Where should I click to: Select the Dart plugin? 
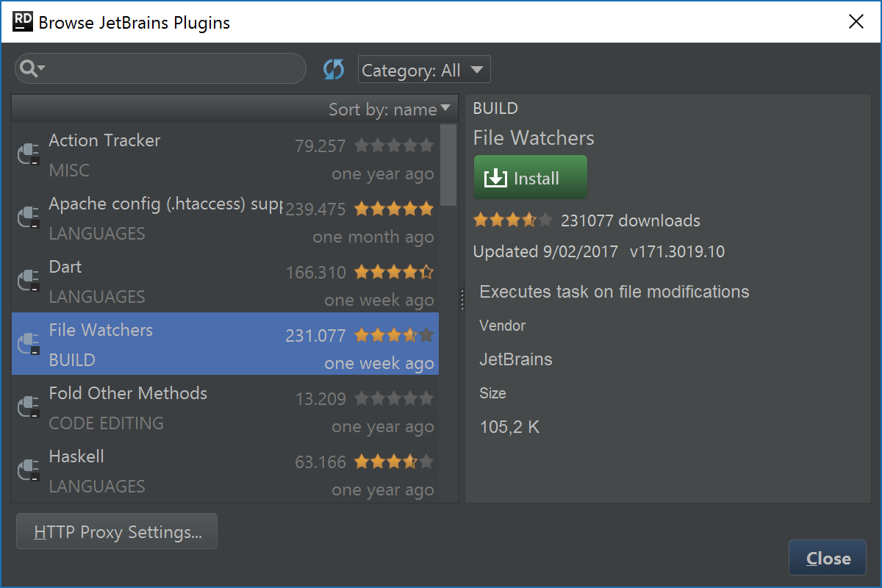tap(225, 281)
